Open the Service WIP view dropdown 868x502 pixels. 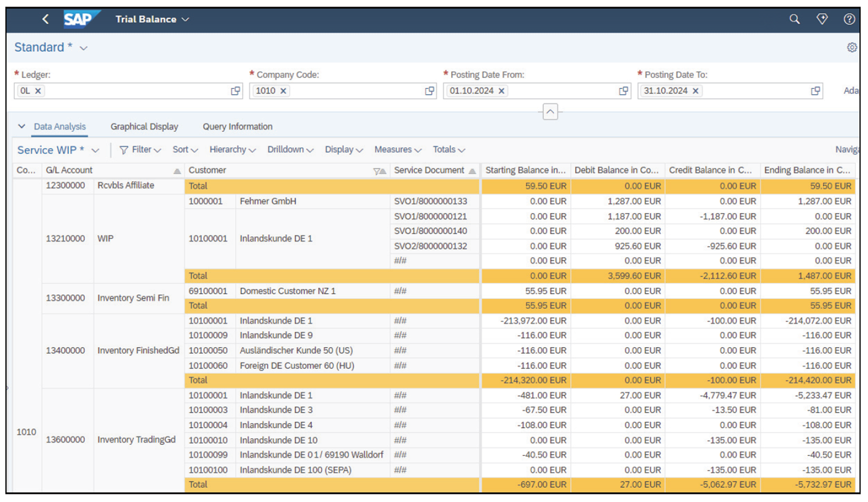(x=95, y=151)
